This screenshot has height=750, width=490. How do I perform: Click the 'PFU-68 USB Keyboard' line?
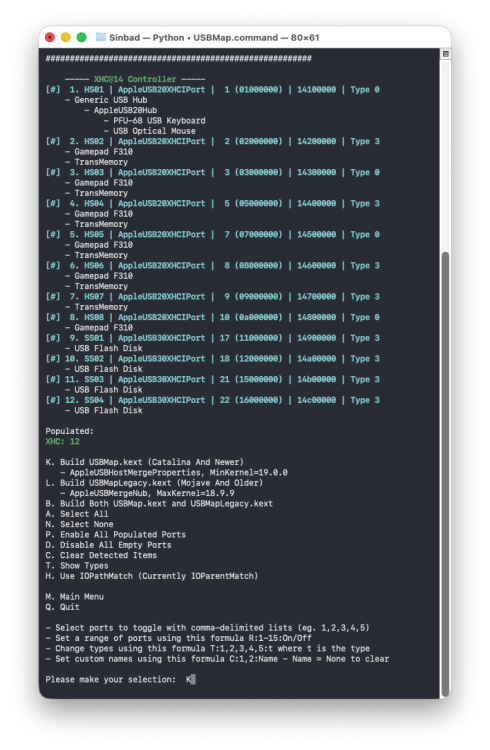click(x=155, y=121)
